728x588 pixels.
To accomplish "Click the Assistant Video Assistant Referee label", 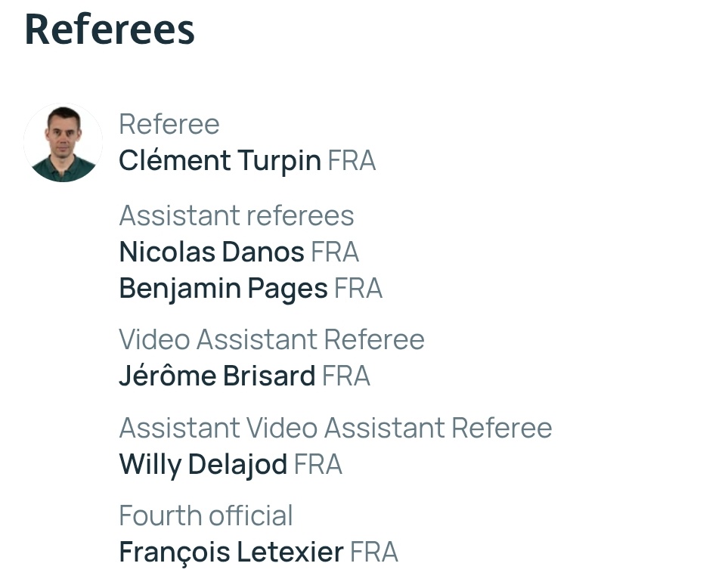I will (336, 428).
